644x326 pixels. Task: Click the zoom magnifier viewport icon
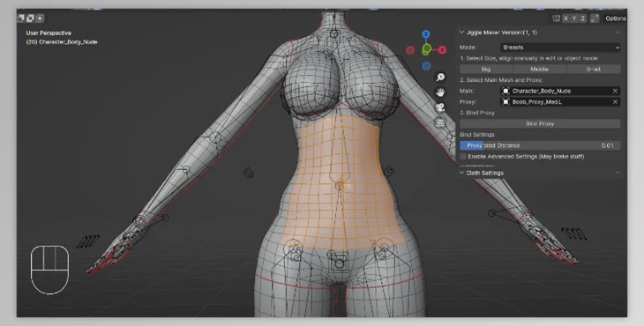point(440,77)
